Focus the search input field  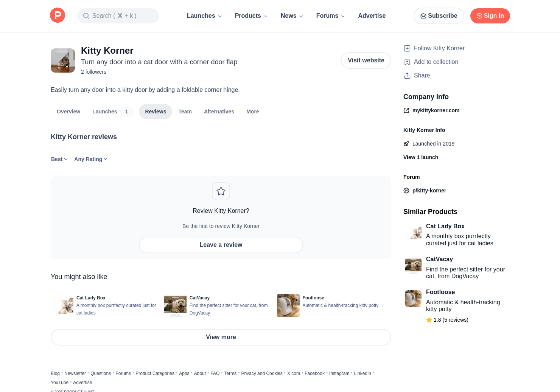(118, 16)
